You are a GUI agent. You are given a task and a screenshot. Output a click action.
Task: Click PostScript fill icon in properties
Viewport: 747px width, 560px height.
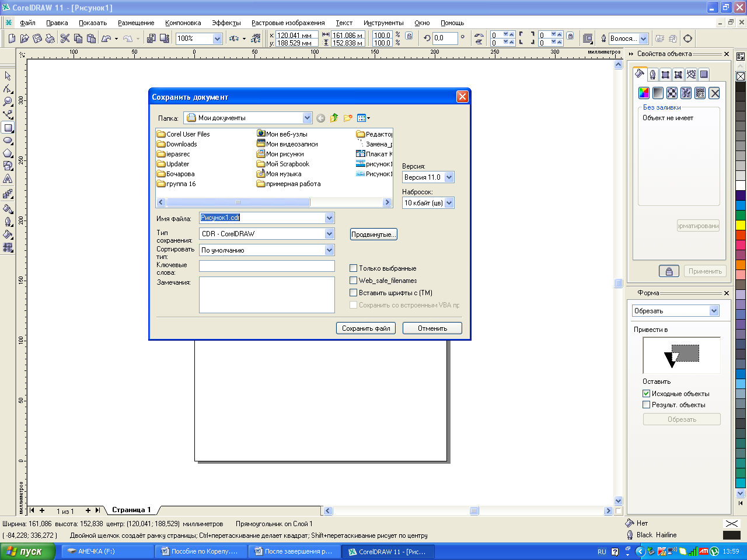700,93
